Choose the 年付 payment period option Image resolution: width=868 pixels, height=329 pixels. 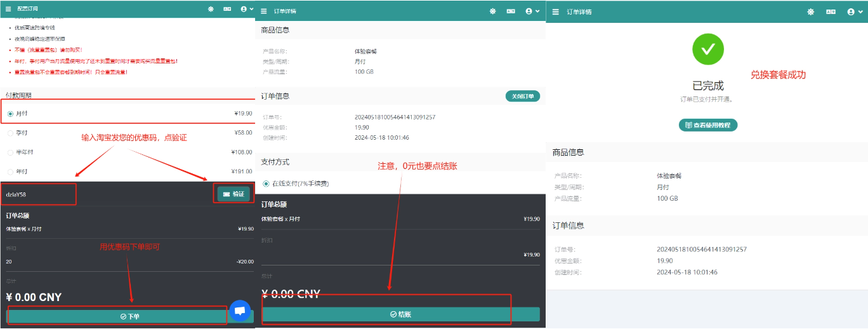point(10,171)
